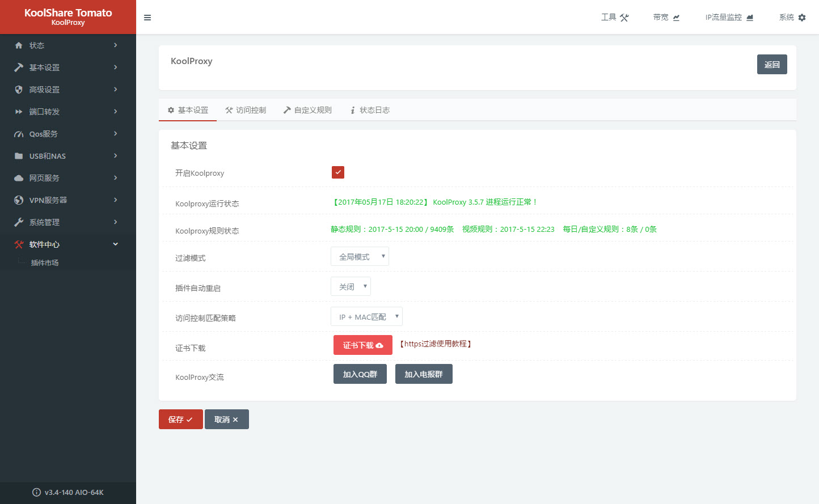The width and height of the screenshot is (819, 504).
Task: Click the 系统 gear icon
Action: pos(802,18)
